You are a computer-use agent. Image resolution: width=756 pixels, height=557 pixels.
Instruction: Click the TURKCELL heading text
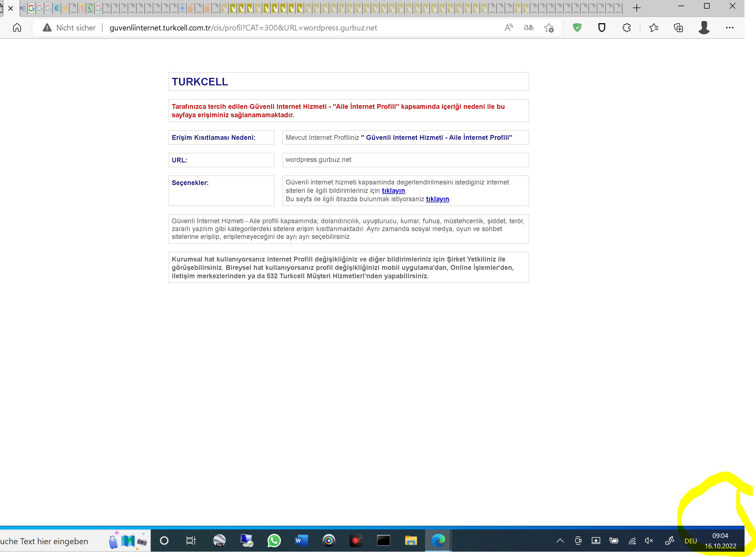pos(200,81)
